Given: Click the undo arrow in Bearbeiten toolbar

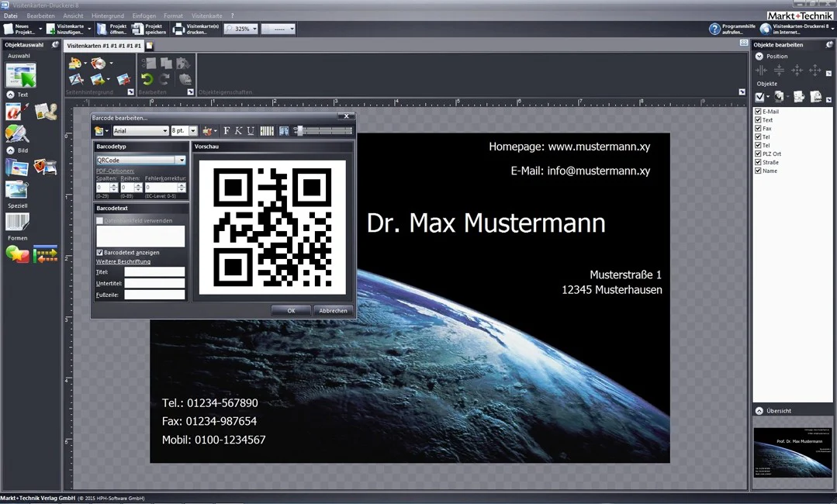Looking at the screenshot, I should [x=147, y=79].
